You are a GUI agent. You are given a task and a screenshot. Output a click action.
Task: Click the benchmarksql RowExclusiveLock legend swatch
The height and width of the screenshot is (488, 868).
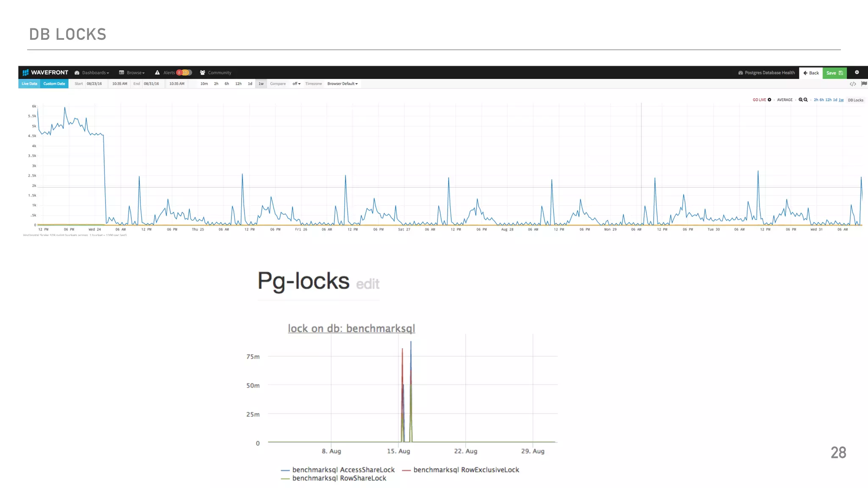point(406,470)
